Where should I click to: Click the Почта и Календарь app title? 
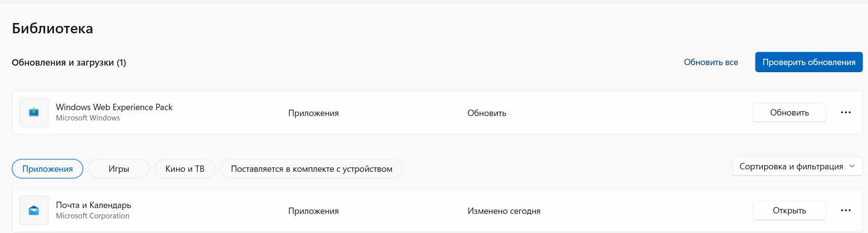click(x=94, y=205)
